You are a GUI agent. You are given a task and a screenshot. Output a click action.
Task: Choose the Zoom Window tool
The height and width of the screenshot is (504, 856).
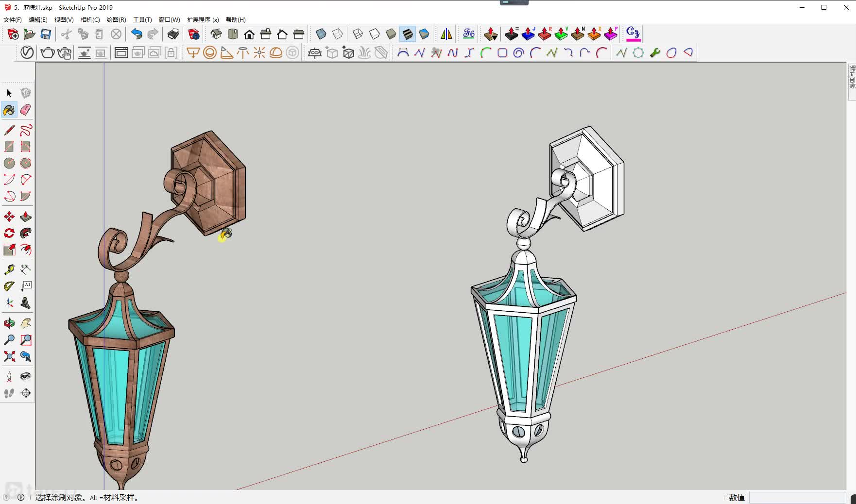point(26,340)
